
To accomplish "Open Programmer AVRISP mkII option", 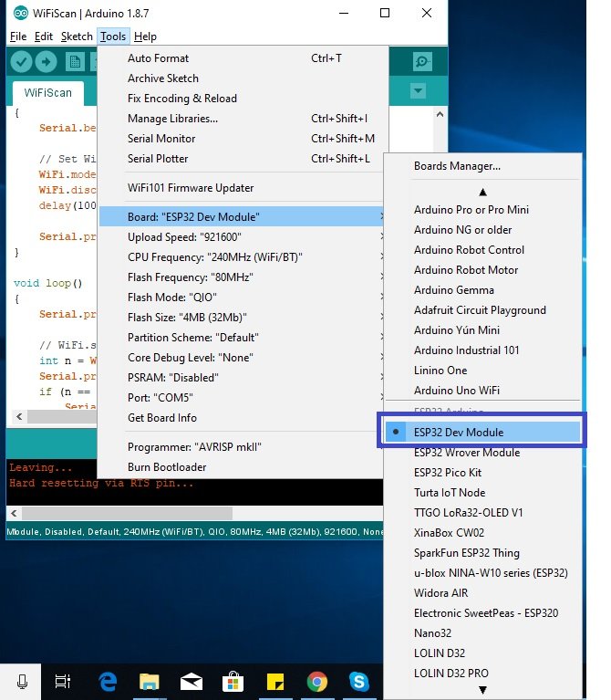I will click(x=241, y=447).
